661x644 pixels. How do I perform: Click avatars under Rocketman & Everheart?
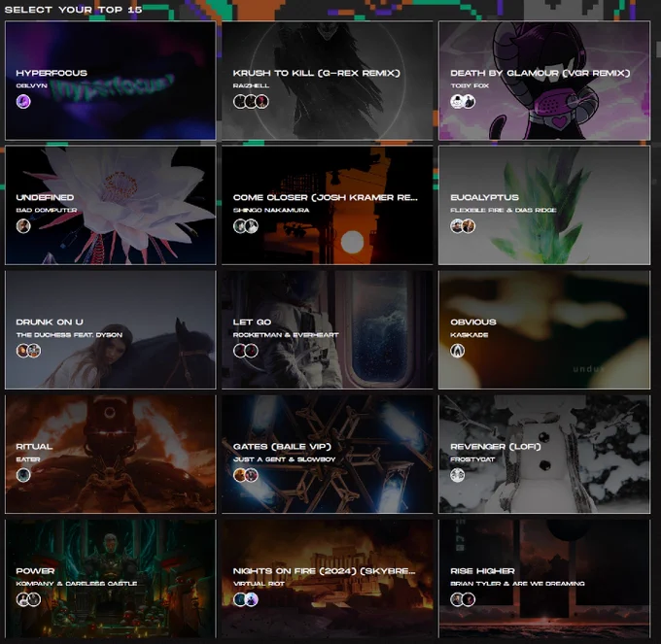click(x=246, y=351)
